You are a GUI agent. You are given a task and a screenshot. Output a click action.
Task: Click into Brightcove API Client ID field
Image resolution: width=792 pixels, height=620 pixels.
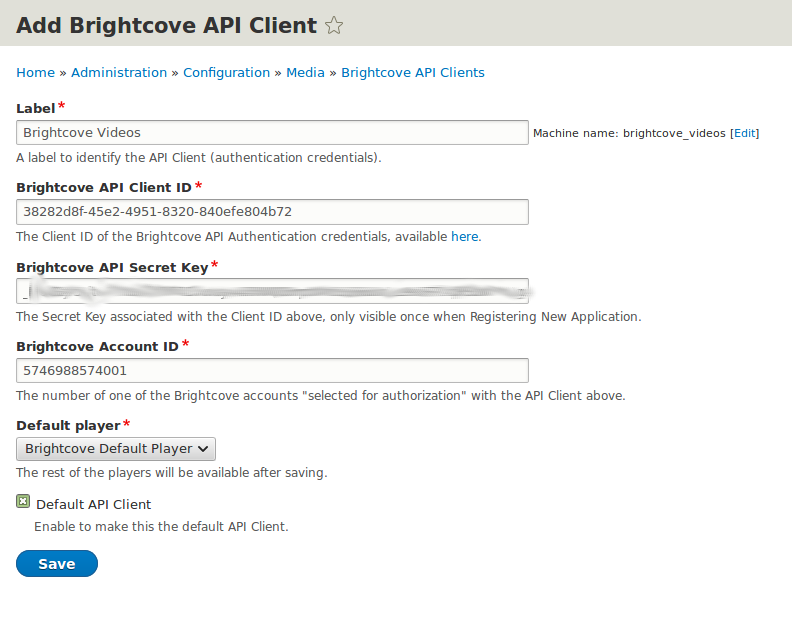tap(272, 212)
